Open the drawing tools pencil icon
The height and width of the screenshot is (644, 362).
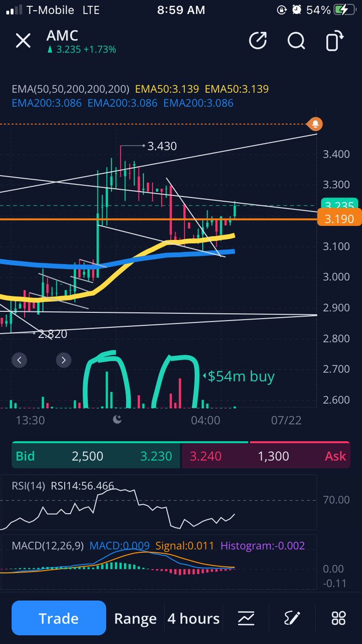(x=292, y=618)
